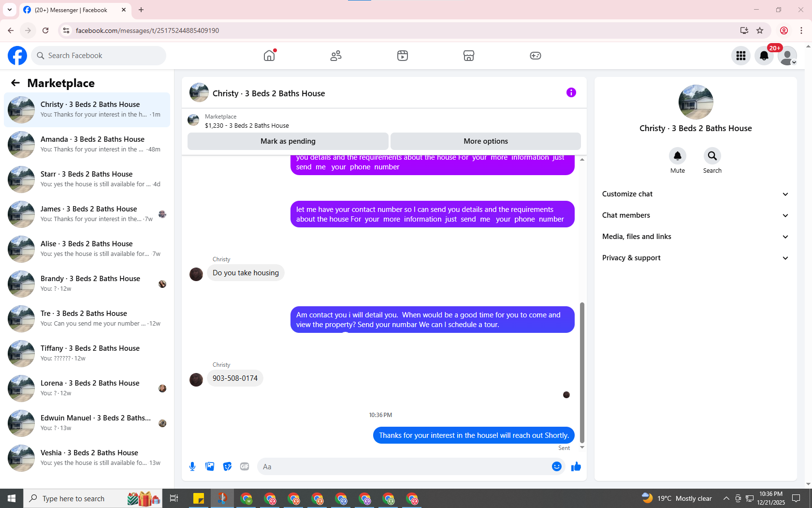Open the Facebook menu grid icon
The height and width of the screenshot is (508, 812).
[741, 56]
